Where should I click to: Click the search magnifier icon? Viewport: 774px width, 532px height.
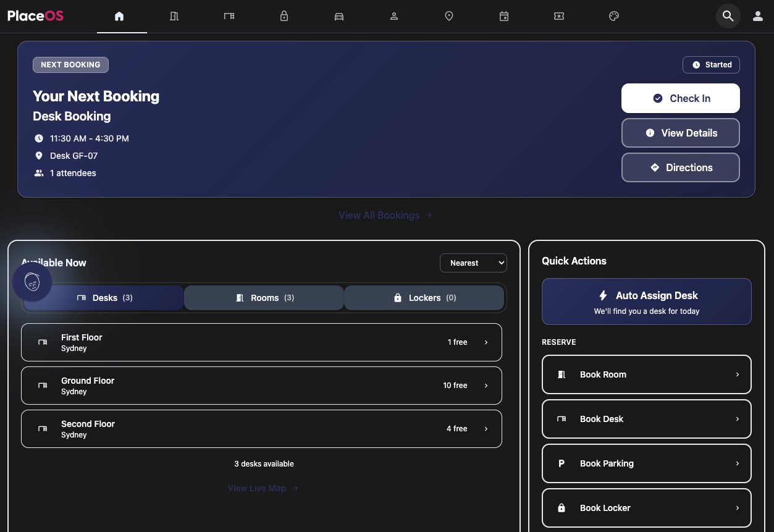[728, 16]
